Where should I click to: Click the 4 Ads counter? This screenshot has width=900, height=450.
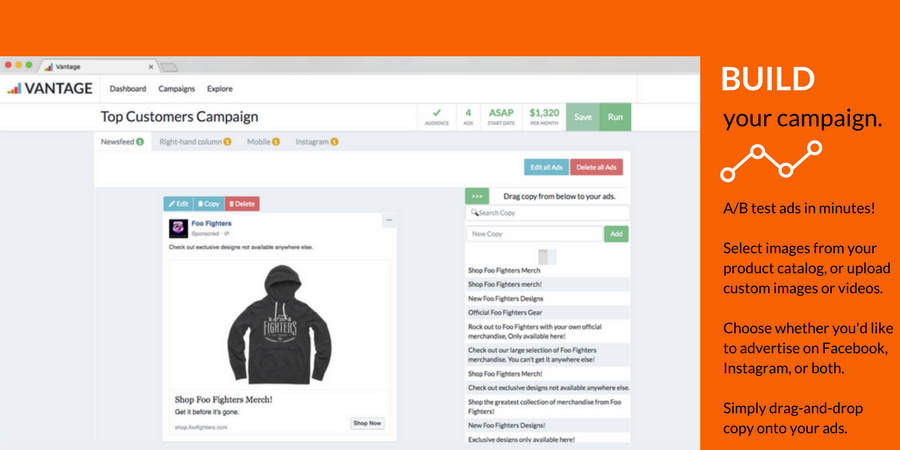pyautogui.click(x=468, y=117)
